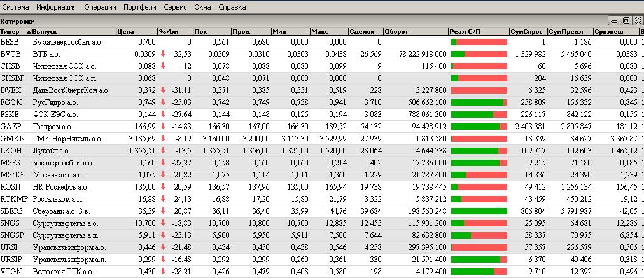The width and height of the screenshot is (644, 278).
Task: Click the СумПредл column header
Action: click(570, 32)
